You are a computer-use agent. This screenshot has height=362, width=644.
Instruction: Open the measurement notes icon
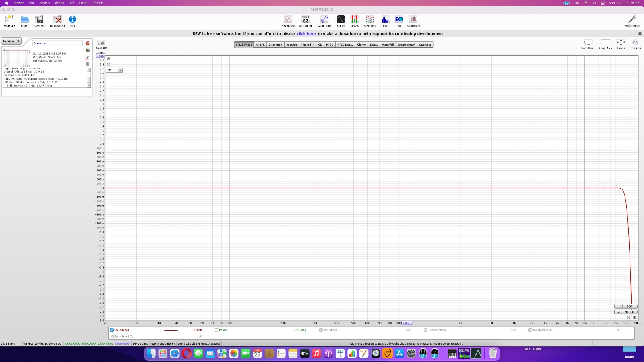87,64
